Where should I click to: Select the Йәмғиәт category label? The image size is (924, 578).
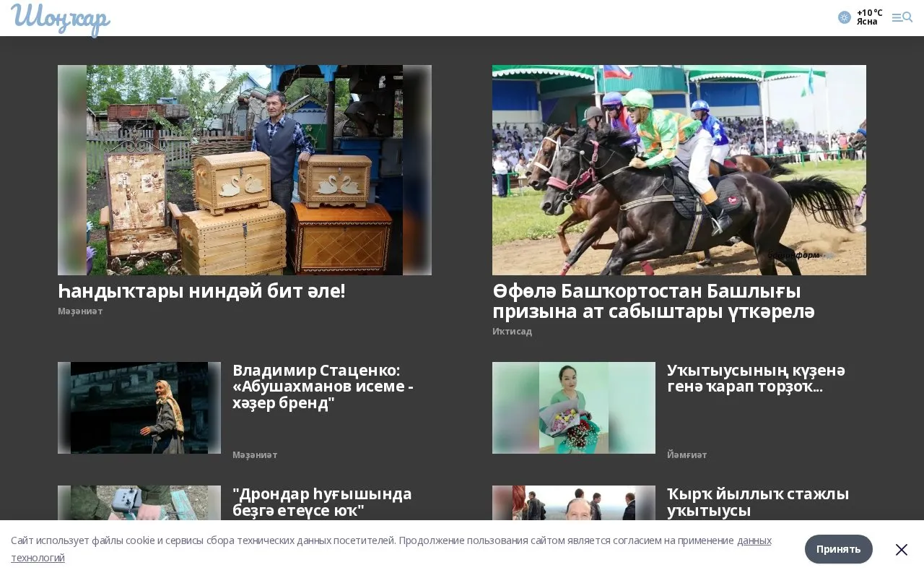click(687, 455)
